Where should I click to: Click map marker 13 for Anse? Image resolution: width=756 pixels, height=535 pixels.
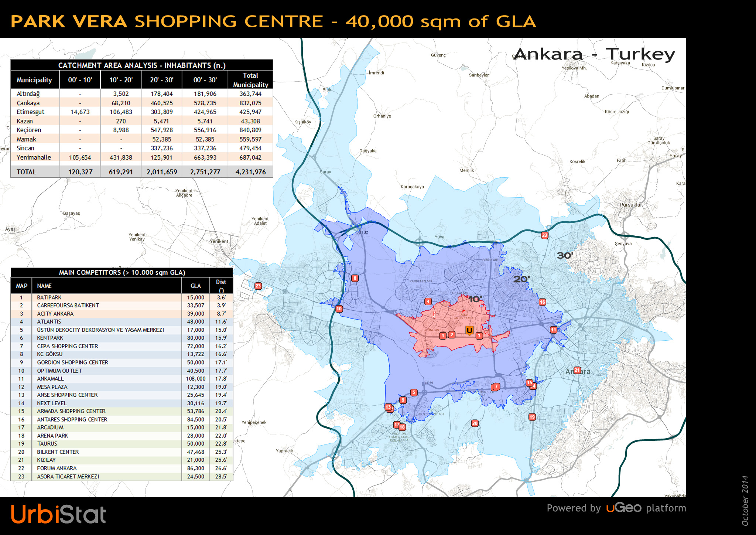[x=388, y=407]
